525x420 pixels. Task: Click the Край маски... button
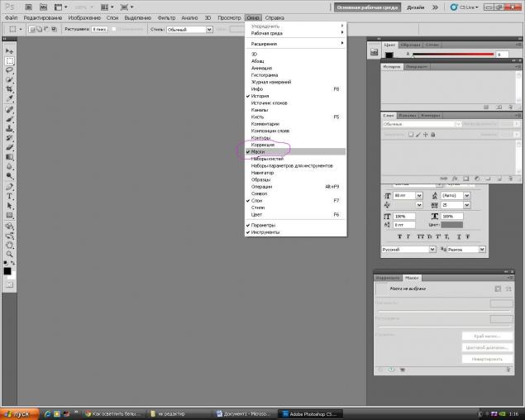click(x=487, y=336)
